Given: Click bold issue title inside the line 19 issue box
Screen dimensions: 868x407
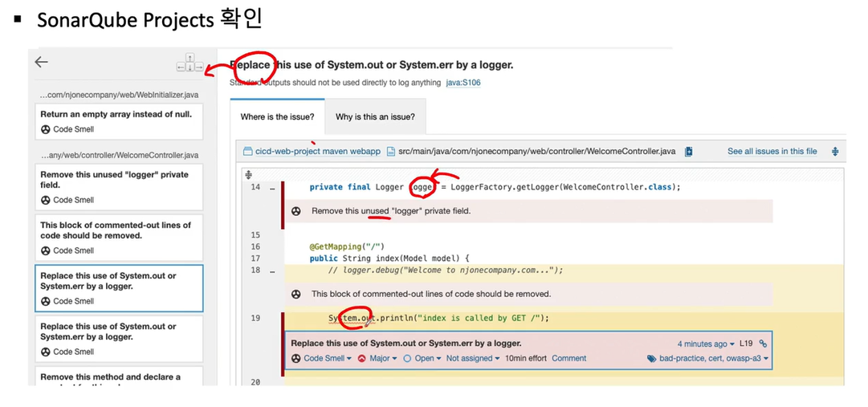Looking at the screenshot, I should 406,344.
